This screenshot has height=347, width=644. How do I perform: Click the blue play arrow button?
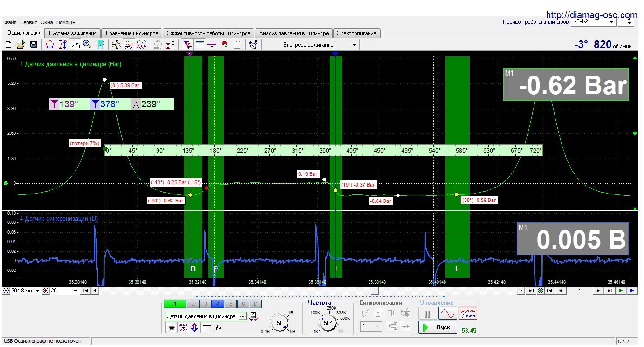tap(632, 291)
